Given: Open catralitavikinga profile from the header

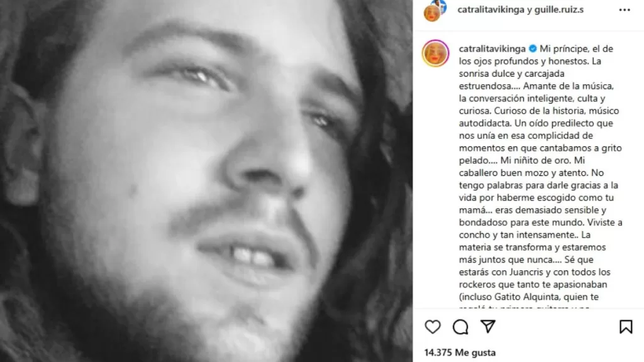Looking at the screenshot, I should pyautogui.click(x=491, y=9).
